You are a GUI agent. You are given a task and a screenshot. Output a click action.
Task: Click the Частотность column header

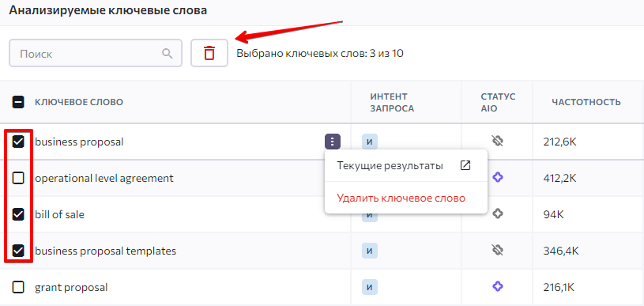pyautogui.click(x=586, y=102)
